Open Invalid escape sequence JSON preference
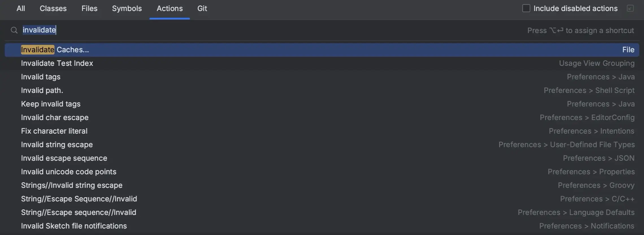 64,158
